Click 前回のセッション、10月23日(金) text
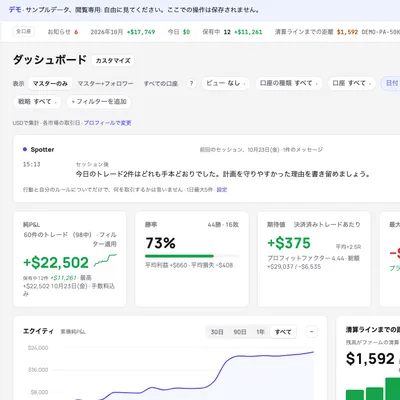Screen dimensions: 400x400 (x=239, y=150)
